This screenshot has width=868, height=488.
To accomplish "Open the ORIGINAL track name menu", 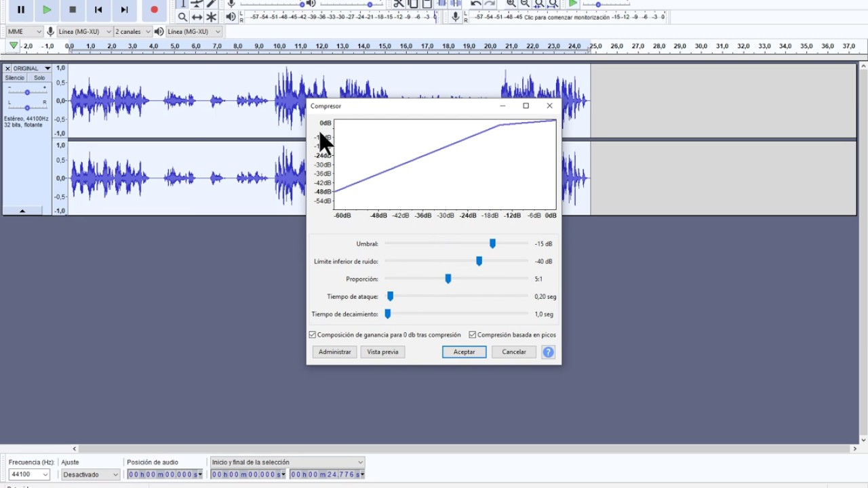I will click(32, 68).
